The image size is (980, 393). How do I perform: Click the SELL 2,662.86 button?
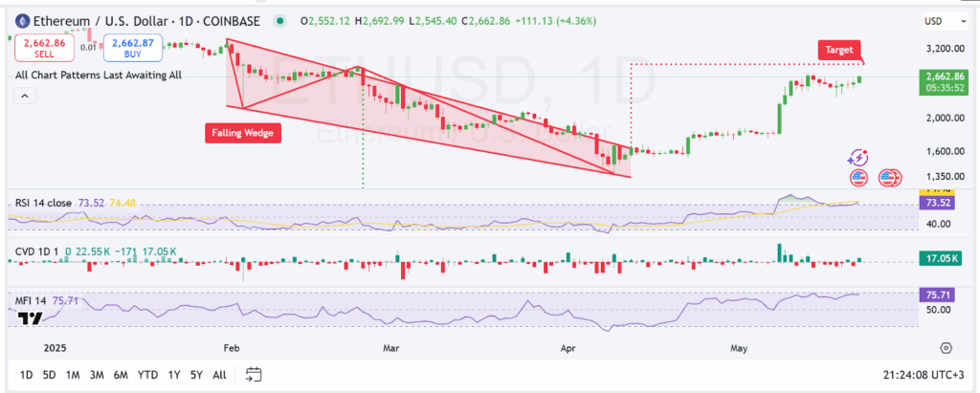(44, 48)
